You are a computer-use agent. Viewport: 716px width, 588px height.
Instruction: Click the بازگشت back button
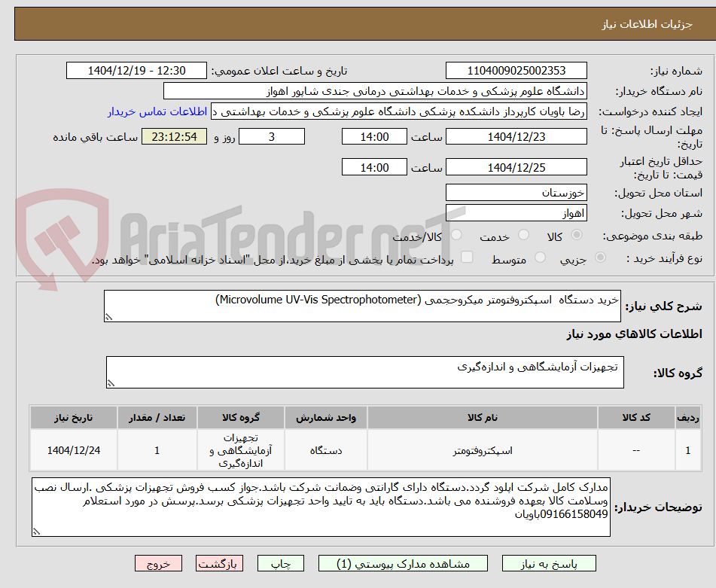click(219, 563)
